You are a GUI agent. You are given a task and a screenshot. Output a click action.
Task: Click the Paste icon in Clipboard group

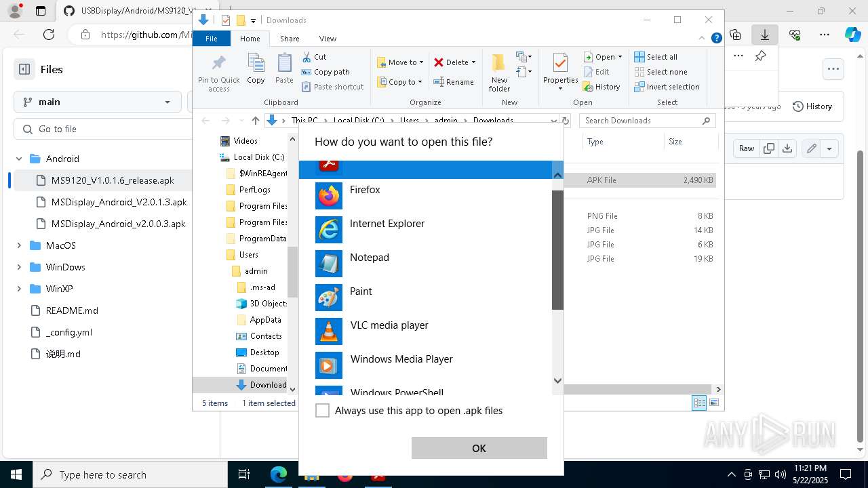pos(284,68)
